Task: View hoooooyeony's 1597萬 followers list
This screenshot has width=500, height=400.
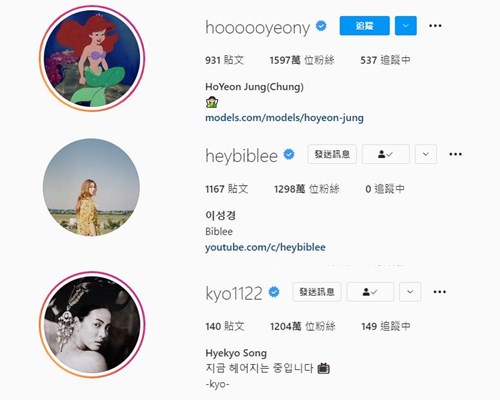Action: click(x=302, y=60)
